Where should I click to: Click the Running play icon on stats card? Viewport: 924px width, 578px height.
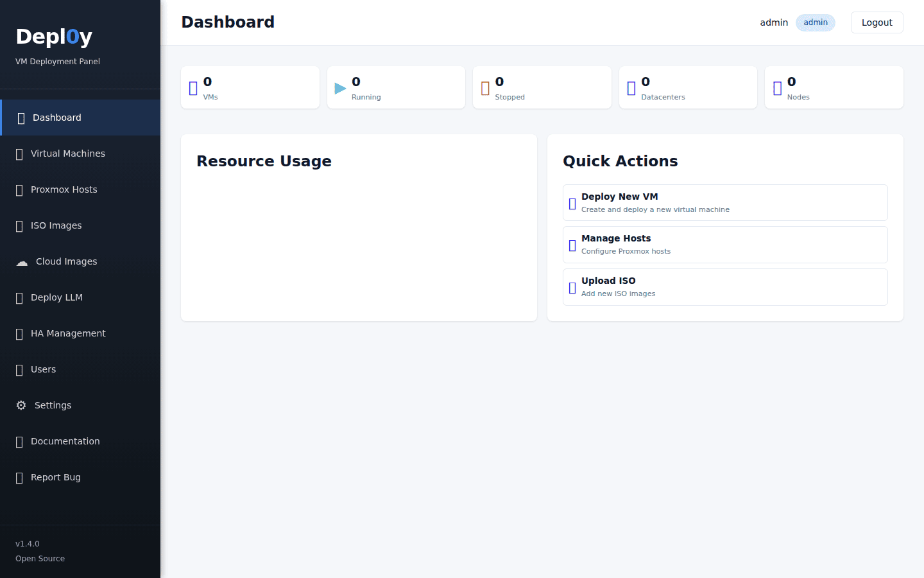click(x=341, y=88)
